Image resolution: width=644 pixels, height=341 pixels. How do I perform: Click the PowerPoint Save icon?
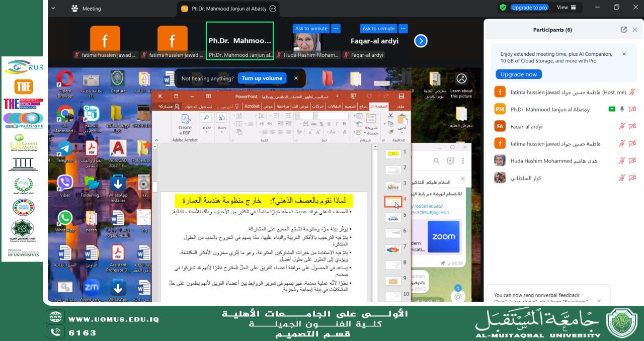(401, 96)
